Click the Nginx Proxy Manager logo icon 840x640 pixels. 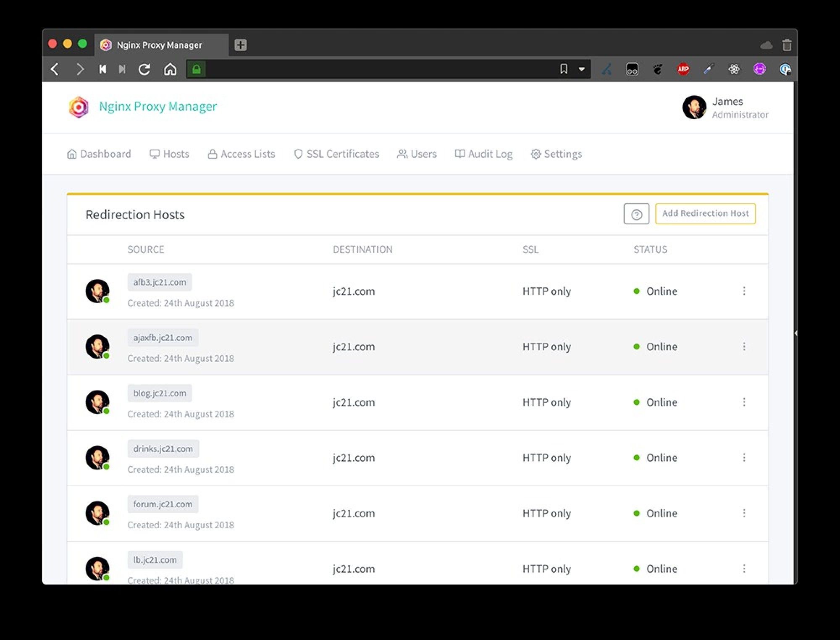coord(79,107)
